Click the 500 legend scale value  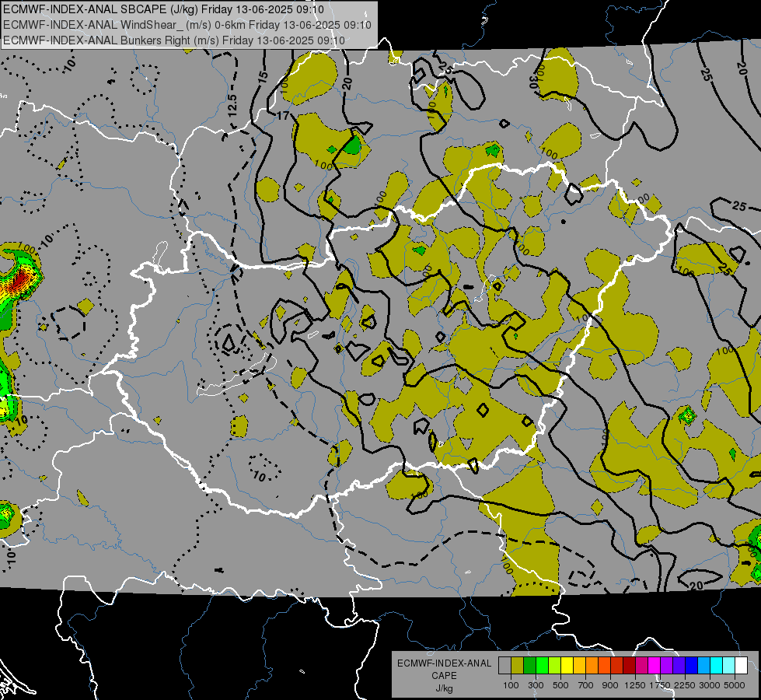click(560, 685)
